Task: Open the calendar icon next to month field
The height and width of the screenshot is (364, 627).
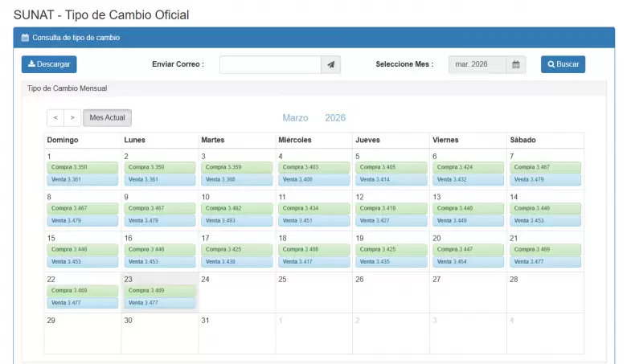Action: pyautogui.click(x=516, y=64)
